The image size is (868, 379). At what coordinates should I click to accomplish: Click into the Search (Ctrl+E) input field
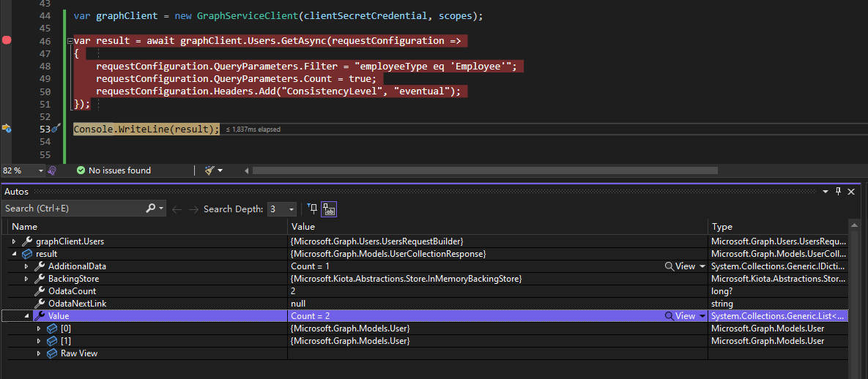pyautogui.click(x=72, y=209)
